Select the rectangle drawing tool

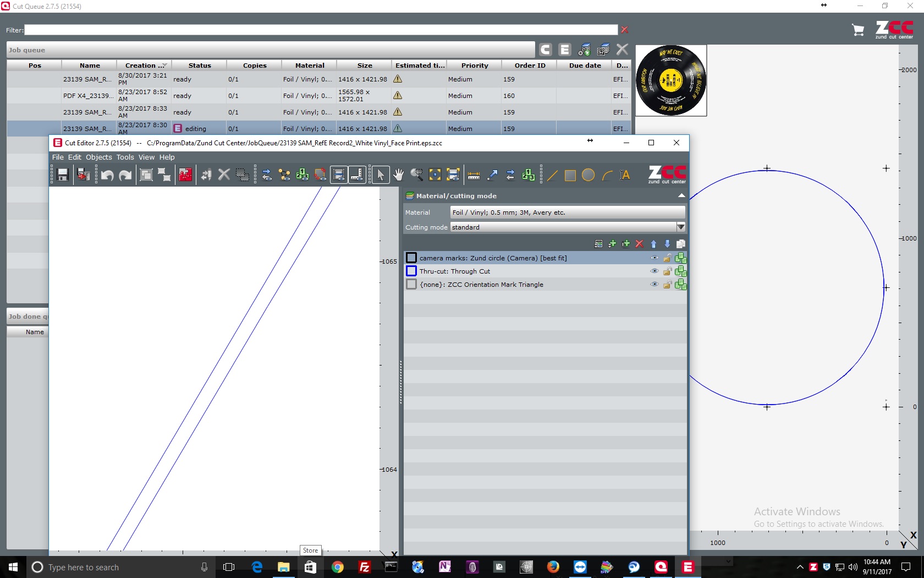click(570, 176)
